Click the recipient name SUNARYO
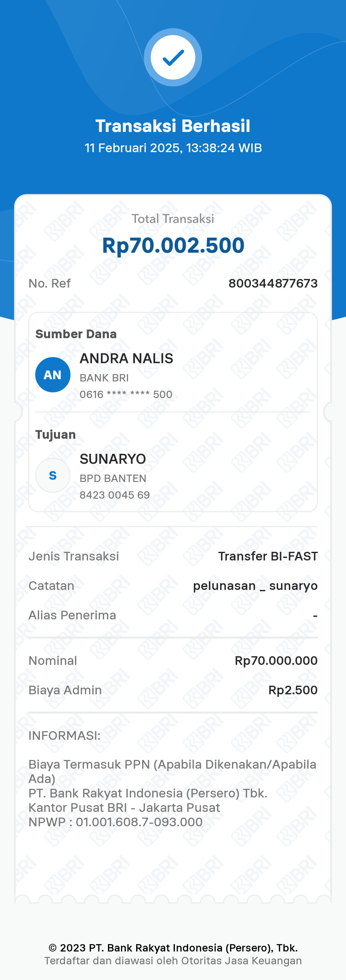The image size is (346, 980). (x=113, y=459)
